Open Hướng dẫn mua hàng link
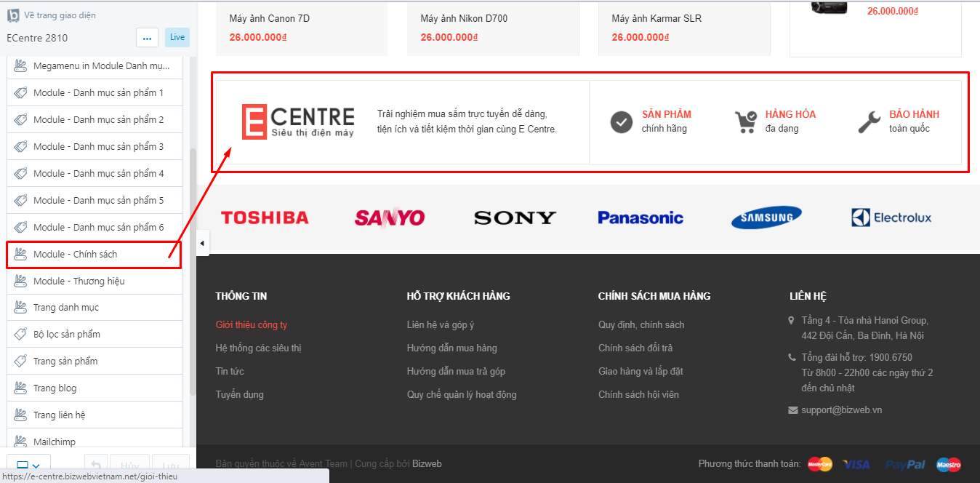 pos(452,348)
